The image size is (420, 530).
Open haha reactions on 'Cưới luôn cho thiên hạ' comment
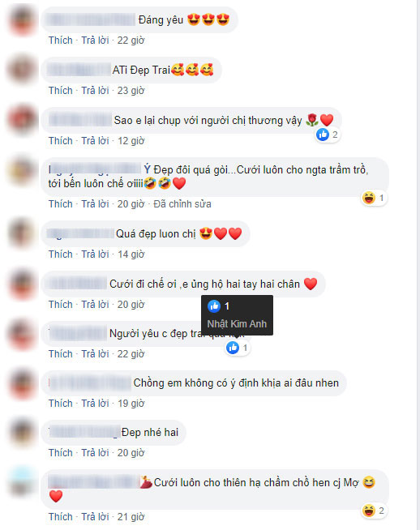(374, 511)
